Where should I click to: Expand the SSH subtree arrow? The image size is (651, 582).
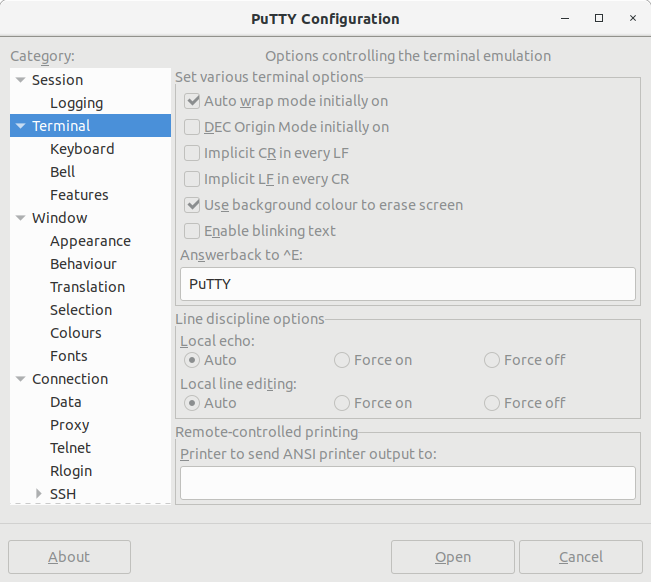(39, 494)
